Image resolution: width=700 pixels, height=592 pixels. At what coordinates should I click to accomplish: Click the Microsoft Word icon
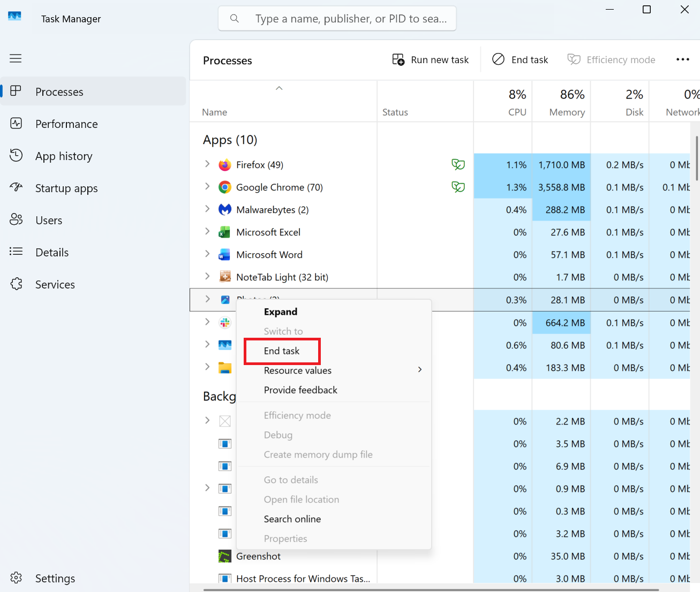coord(225,255)
